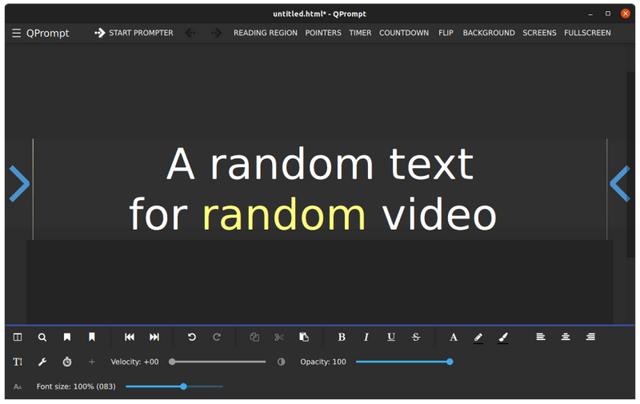Open the font selection A icon

click(453, 337)
